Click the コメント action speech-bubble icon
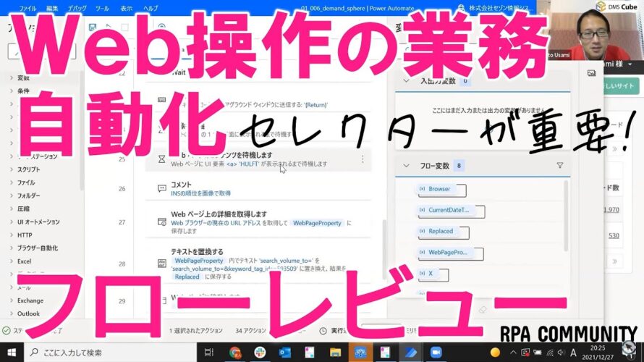This screenshot has height=362, width=644. [x=162, y=188]
